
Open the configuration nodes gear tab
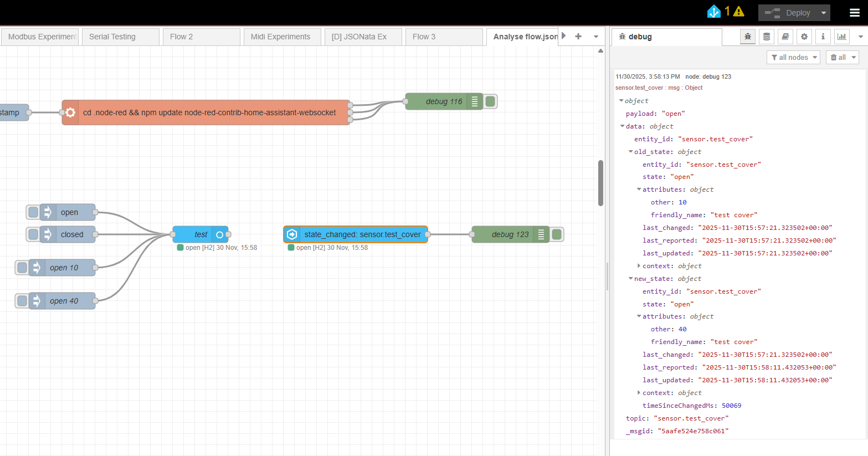804,37
